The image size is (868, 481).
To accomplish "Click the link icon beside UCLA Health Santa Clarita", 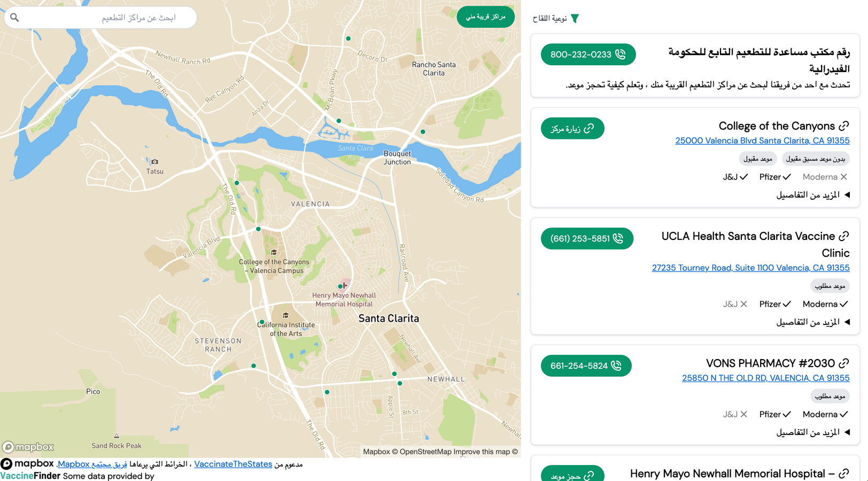I will pos(844,236).
